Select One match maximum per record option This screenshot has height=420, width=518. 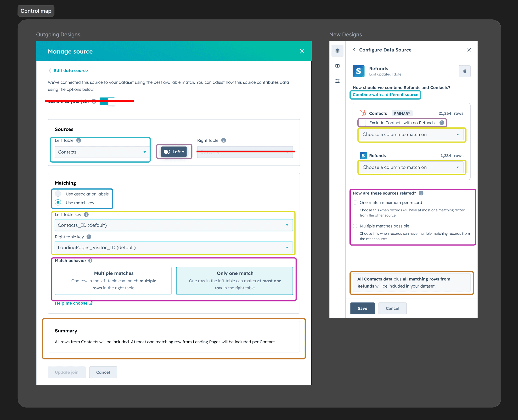(355, 203)
